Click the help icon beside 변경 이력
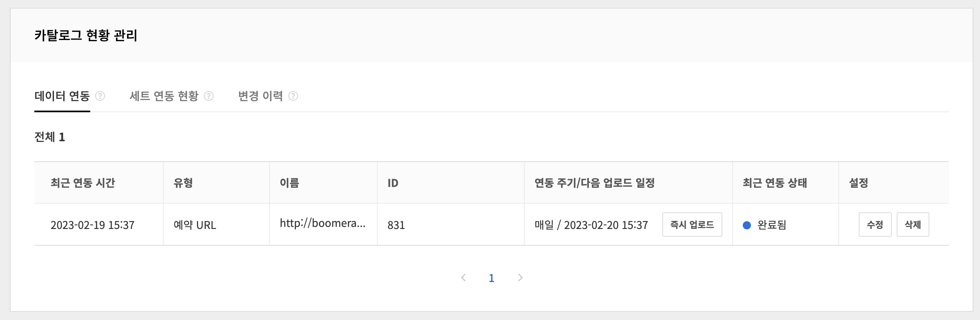 [x=293, y=96]
